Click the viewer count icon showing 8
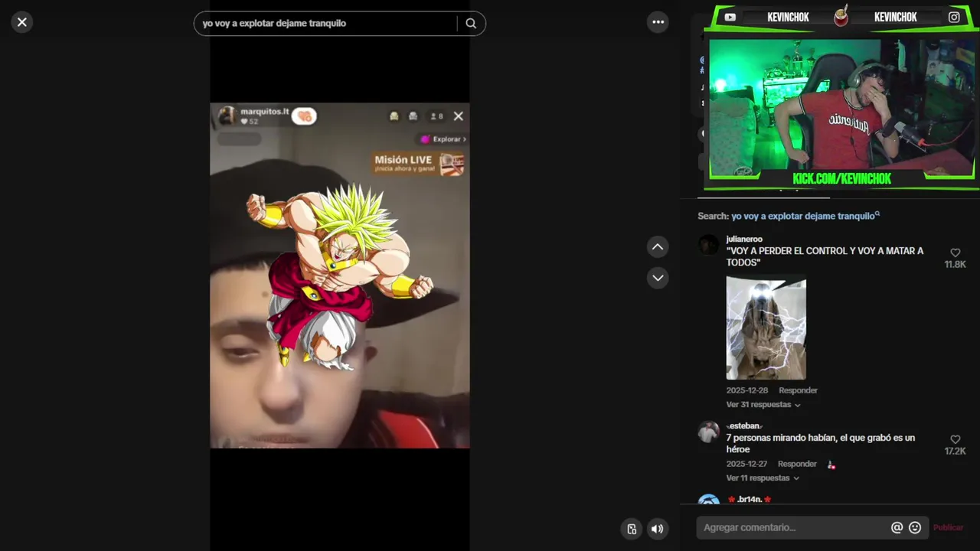 click(436, 116)
